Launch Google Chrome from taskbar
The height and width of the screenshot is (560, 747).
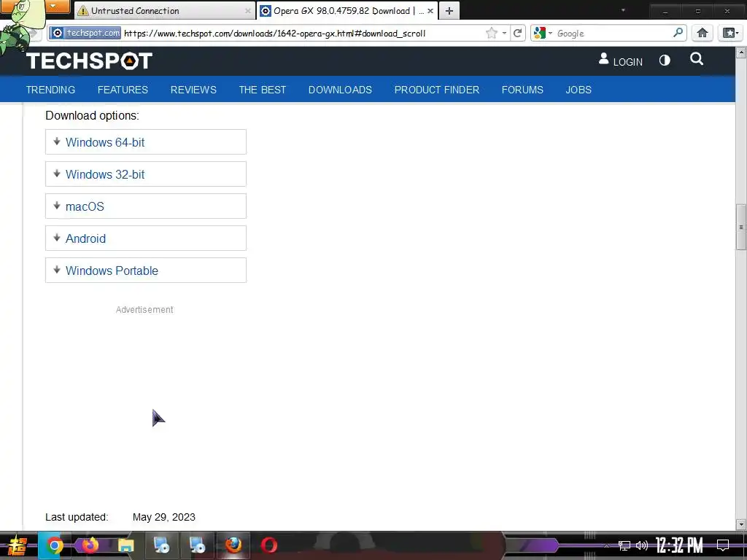(54, 545)
